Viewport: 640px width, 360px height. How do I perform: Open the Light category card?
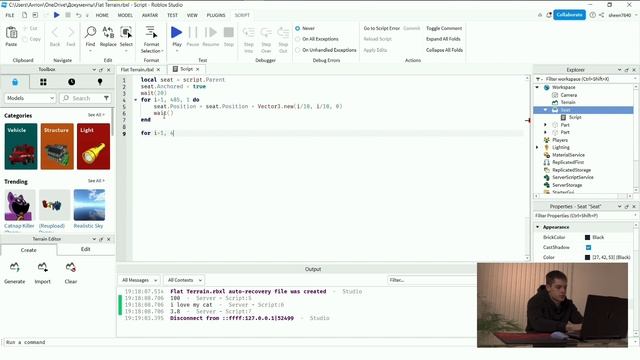93,146
